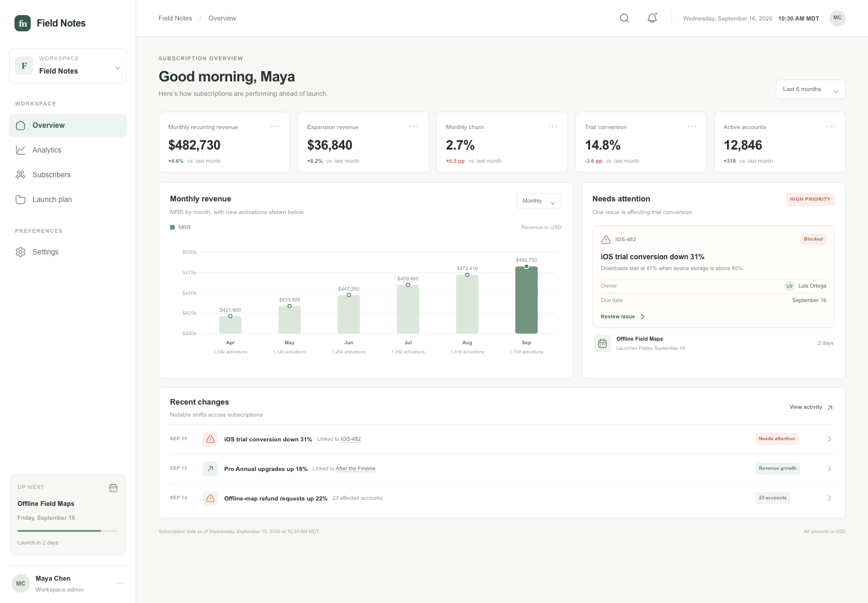Open the IOS-482 linked issue
This screenshot has width=868, height=603.
pyautogui.click(x=351, y=439)
